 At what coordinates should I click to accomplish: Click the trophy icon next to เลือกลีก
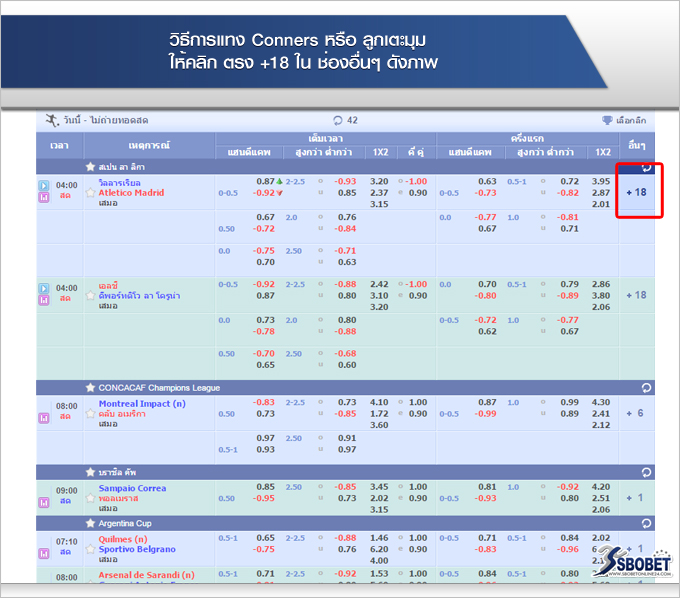[607, 120]
